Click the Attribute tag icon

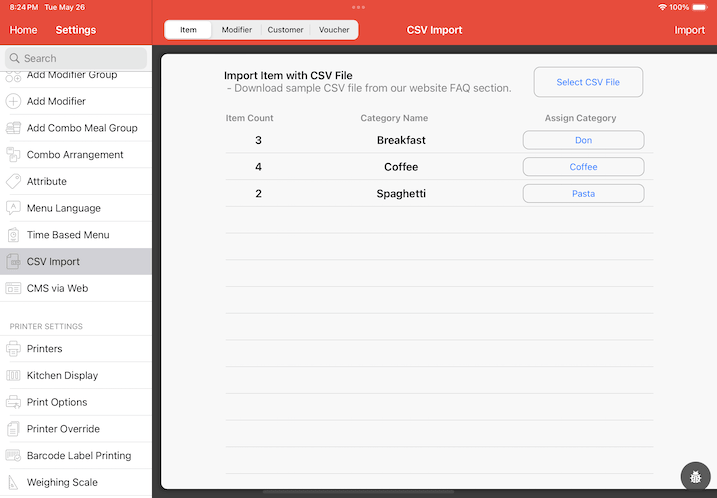click(x=13, y=181)
